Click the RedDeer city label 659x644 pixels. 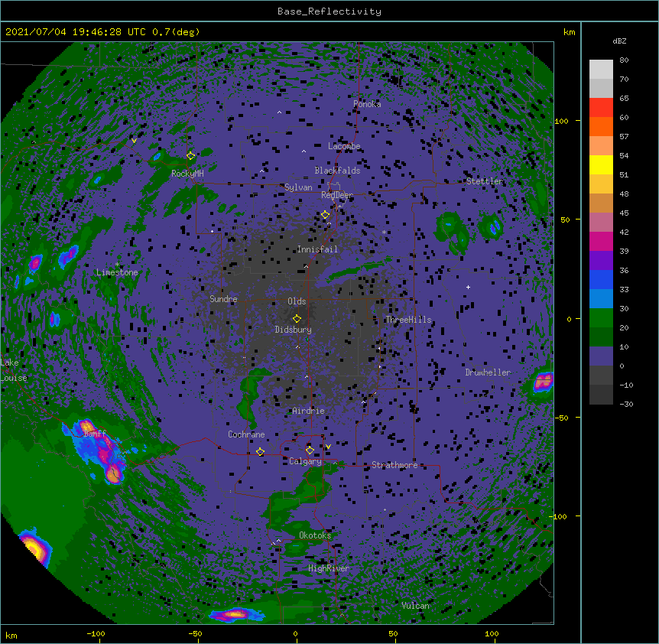point(337,195)
